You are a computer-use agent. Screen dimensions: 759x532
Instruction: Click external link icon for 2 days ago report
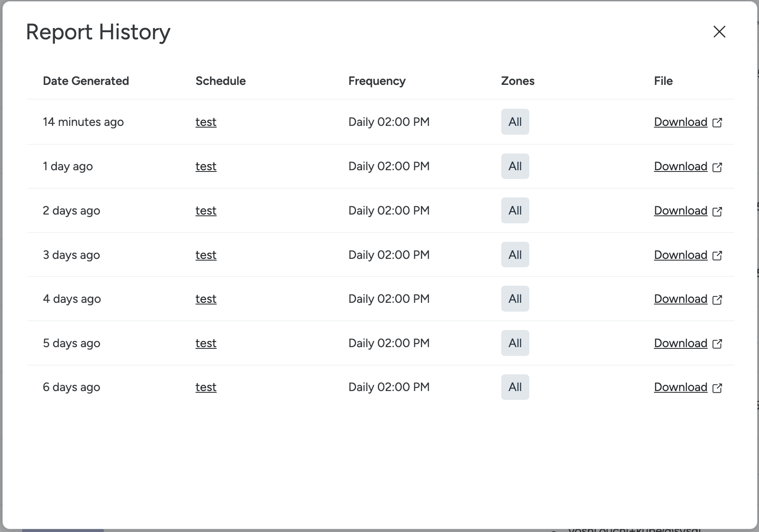pyautogui.click(x=717, y=211)
